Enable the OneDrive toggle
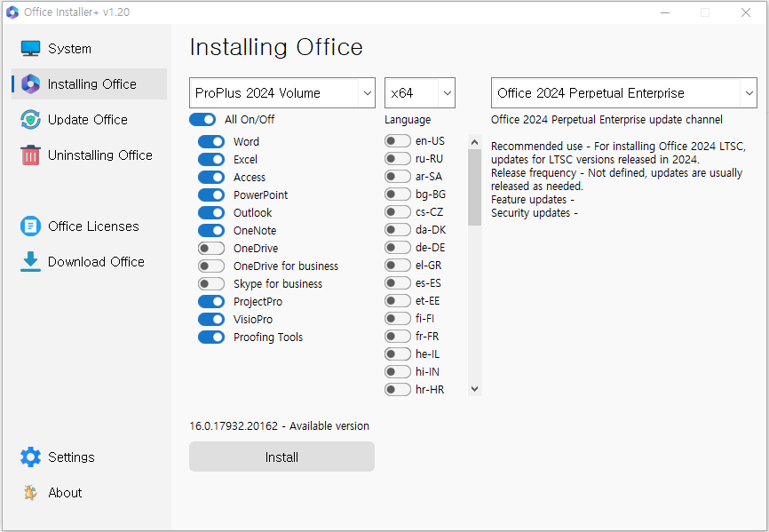 point(211,248)
